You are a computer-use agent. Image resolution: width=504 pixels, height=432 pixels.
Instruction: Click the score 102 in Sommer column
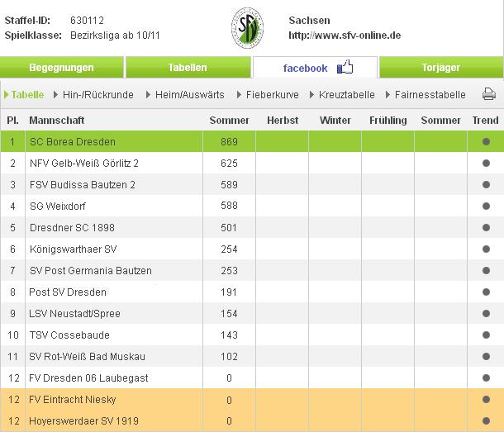coord(229,357)
